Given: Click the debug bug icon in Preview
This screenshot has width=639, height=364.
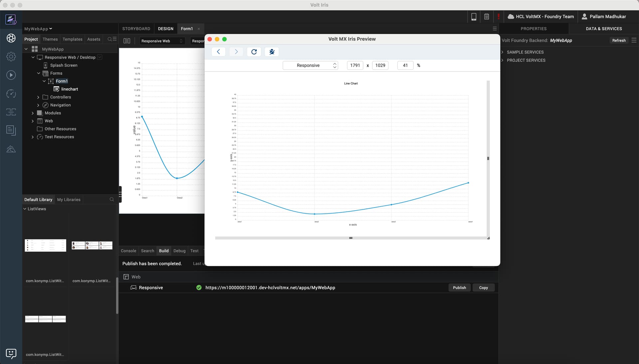Looking at the screenshot, I should click(272, 52).
